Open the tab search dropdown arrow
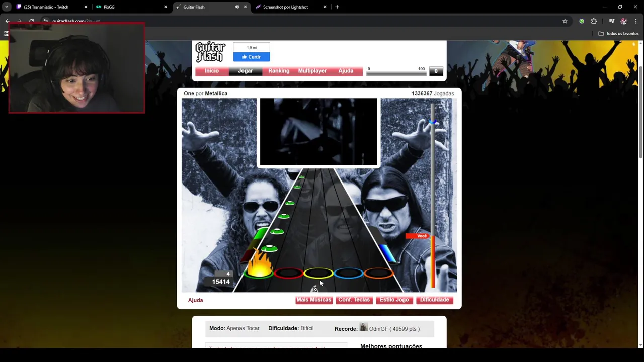Viewport: 644px width, 362px height. click(x=6, y=7)
